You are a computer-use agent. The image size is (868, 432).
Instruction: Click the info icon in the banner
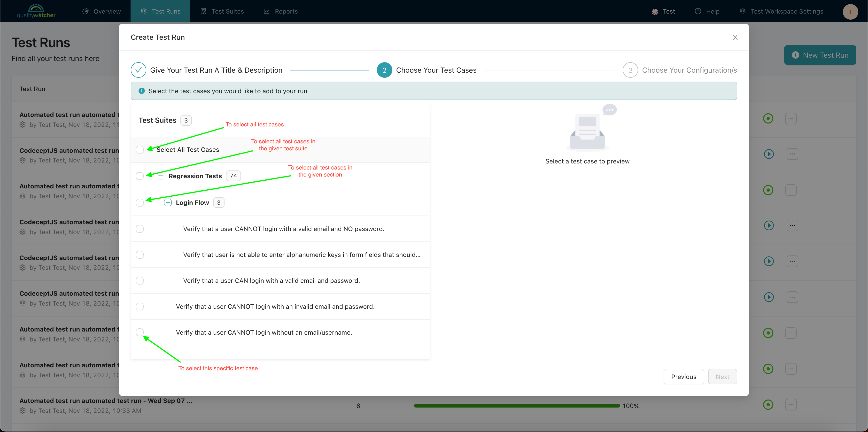point(141,91)
